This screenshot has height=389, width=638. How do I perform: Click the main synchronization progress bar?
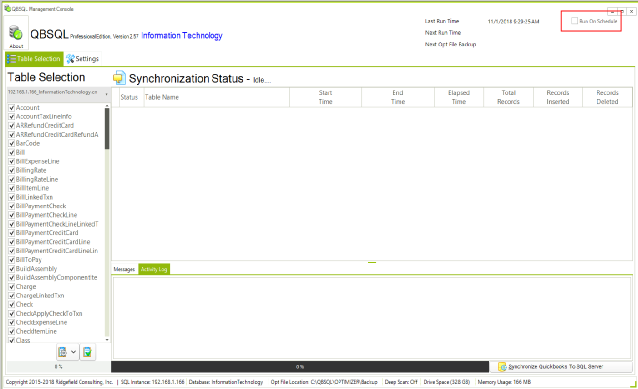coord(300,367)
